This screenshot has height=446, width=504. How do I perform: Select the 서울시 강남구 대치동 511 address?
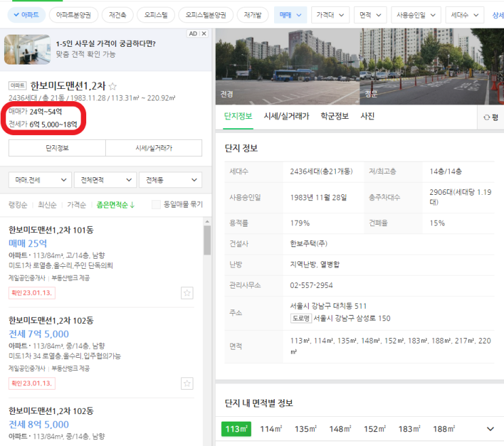click(x=328, y=305)
